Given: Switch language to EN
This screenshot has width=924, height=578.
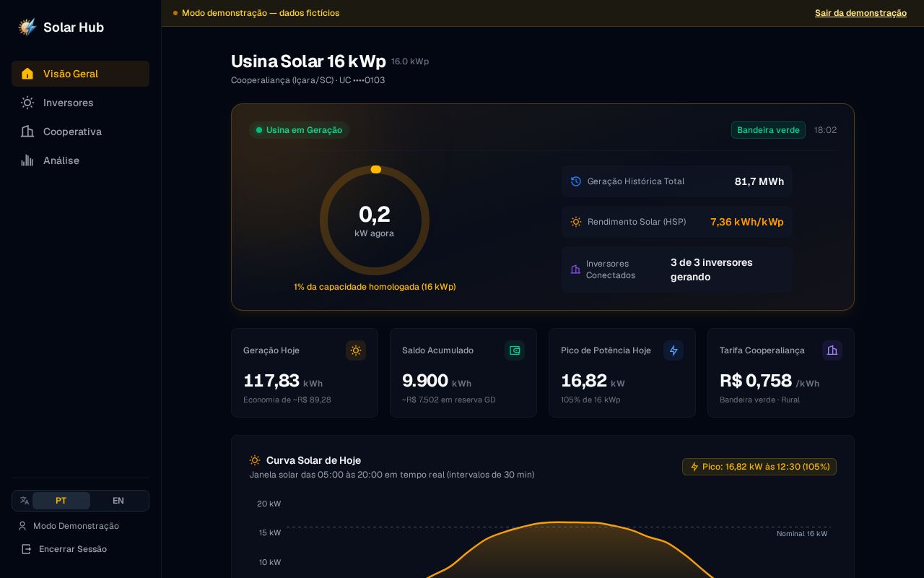Looking at the screenshot, I should pyautogui.click(x=118, y=501).
